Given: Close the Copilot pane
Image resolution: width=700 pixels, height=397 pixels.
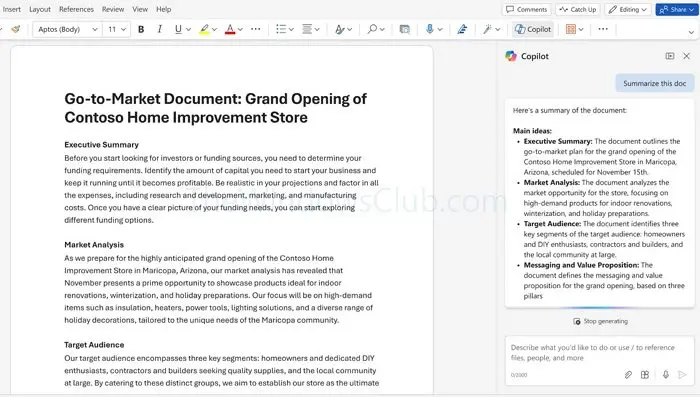Looking at the screenshot, I should pos(687,56).
